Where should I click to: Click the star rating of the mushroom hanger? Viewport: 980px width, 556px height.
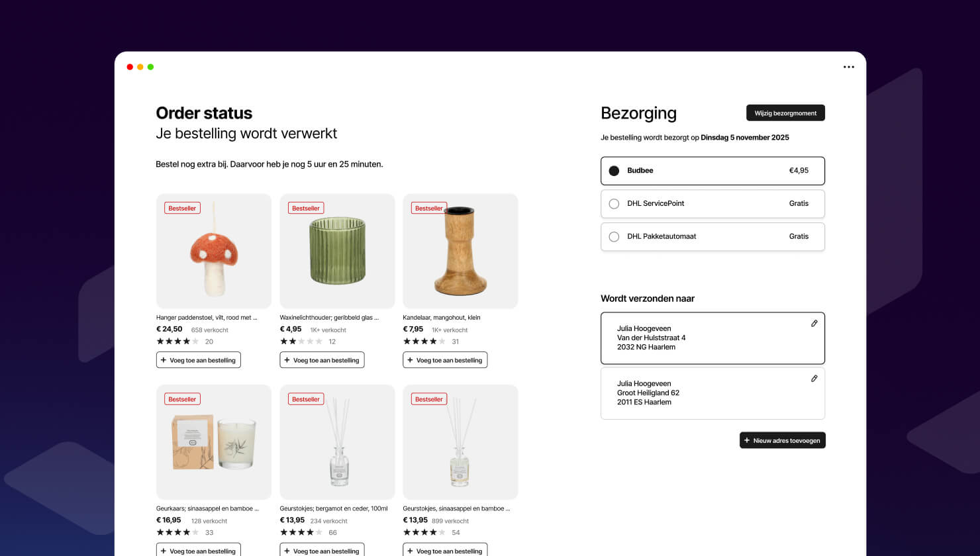pos(177,342)
